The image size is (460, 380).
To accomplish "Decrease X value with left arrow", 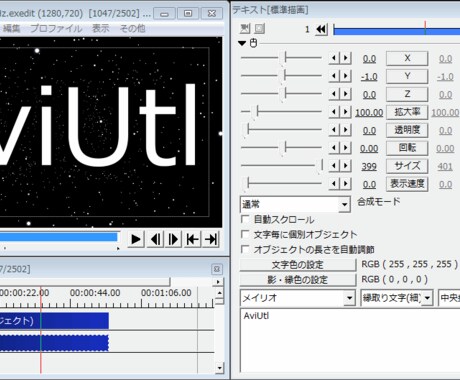I will [333, 58].
